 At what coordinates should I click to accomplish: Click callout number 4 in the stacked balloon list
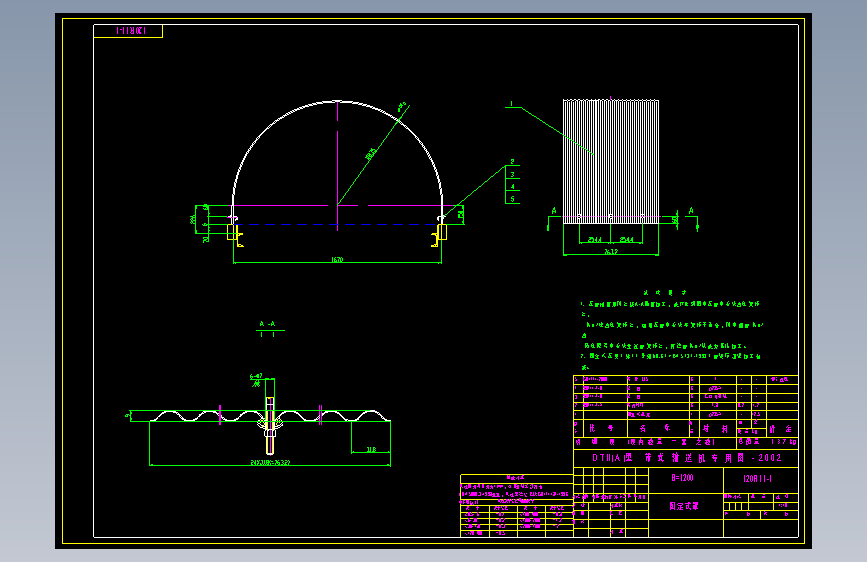coord(513,186)
